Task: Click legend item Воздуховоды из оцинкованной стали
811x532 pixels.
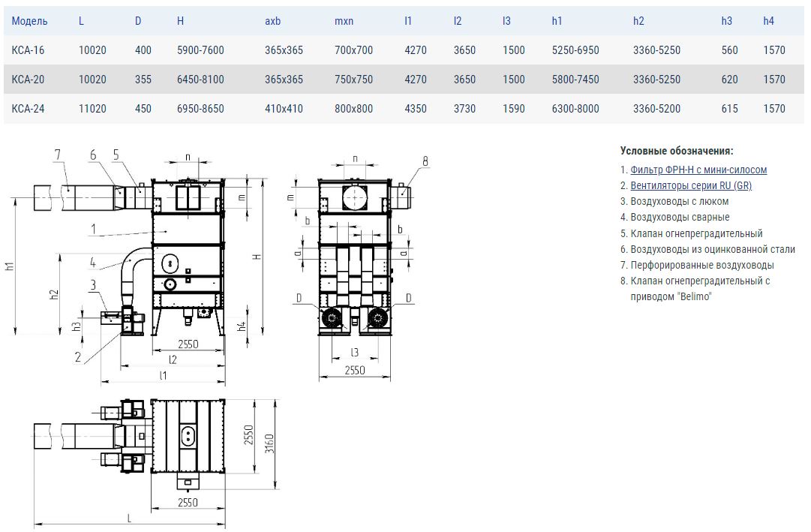Action: coord(713,249)
